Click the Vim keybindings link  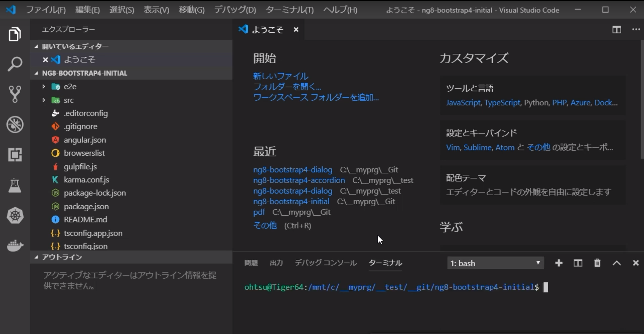pyautogui.click(x=453, y=148)
